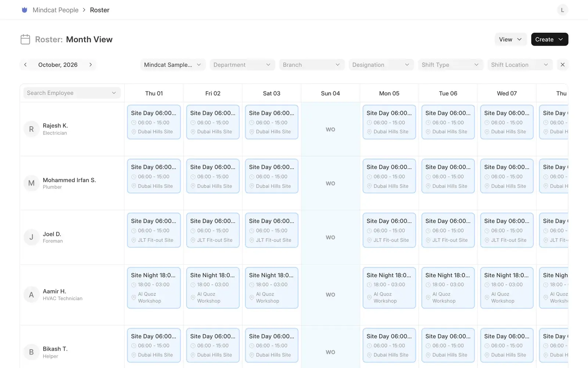The image size is (588, 368).
Task: Open Joel D. shift on Sat 03
Action: (272, 230)
